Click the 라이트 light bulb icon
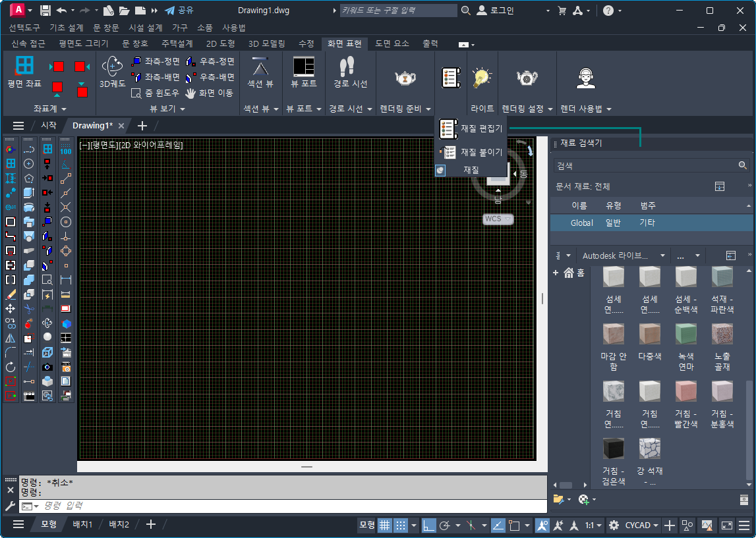The image size is (756, 538). [482, 78]
